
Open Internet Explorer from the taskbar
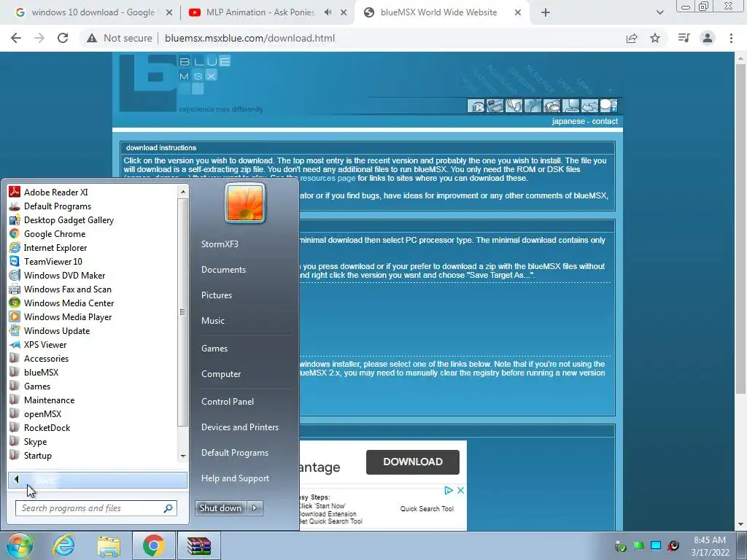(x=64, y=545)
